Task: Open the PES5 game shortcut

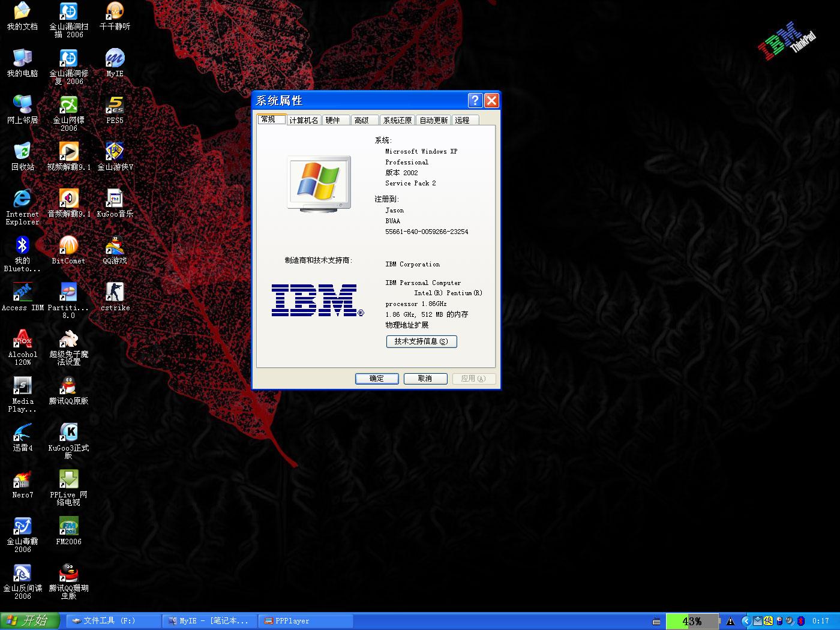Action: [115, 106]
